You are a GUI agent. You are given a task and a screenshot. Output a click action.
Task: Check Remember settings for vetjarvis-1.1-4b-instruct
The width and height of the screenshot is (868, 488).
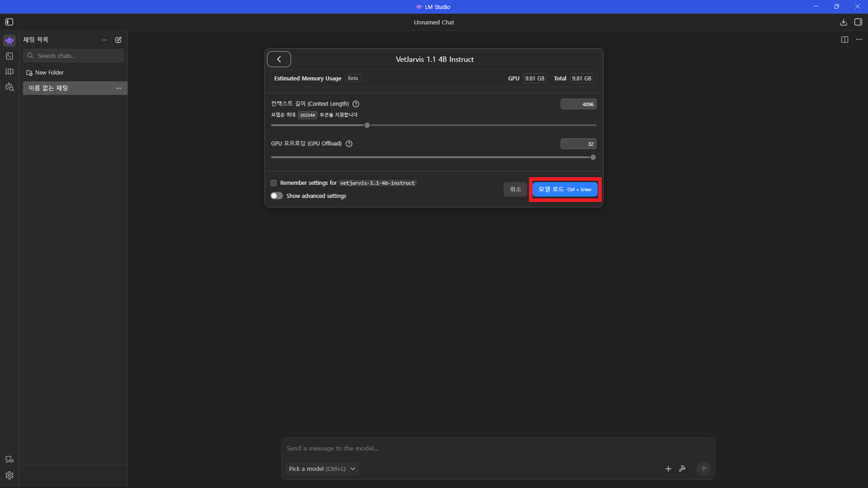tap(274, 183)
